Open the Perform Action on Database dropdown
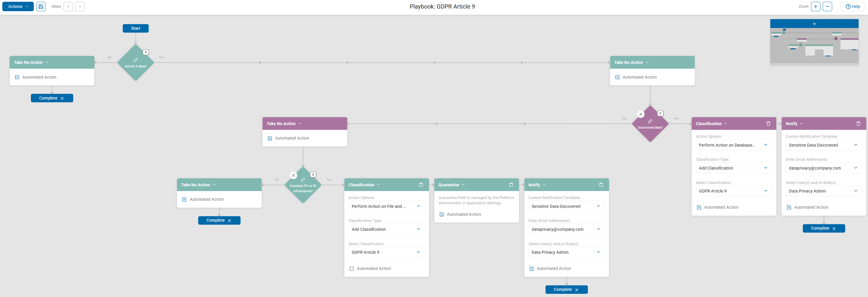 pyautogui.click(x=733, y=145)
